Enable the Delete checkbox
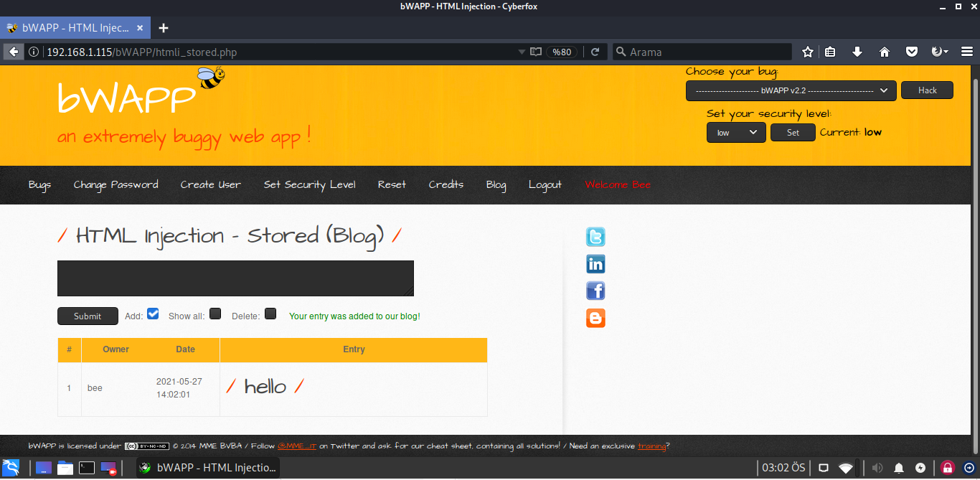 tap(270, 314)
